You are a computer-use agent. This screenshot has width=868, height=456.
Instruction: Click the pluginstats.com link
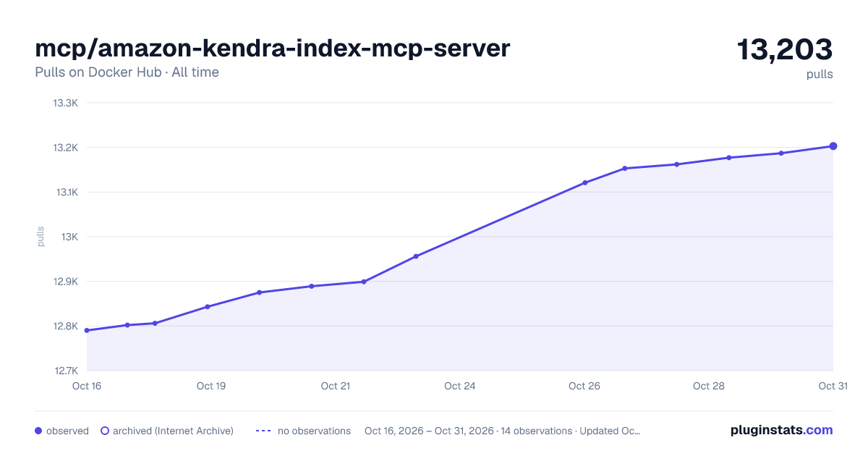point(781,430)
